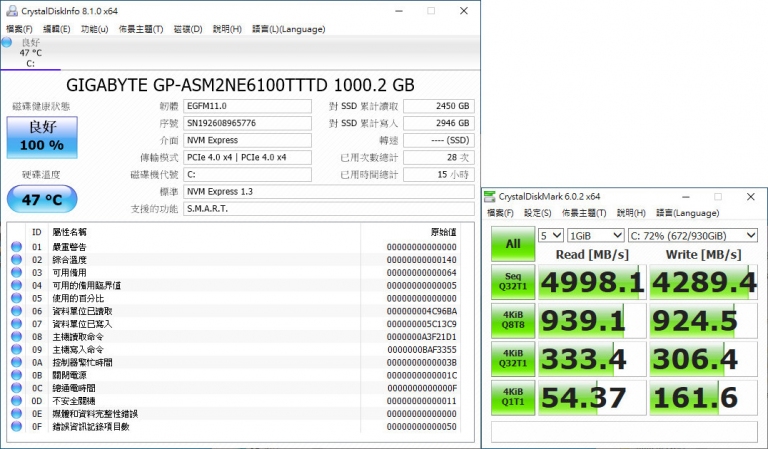Viewport: 768px width, 449px height.
Task: Open the test size dropdown showing 1GiB
Action: point(596,236)
